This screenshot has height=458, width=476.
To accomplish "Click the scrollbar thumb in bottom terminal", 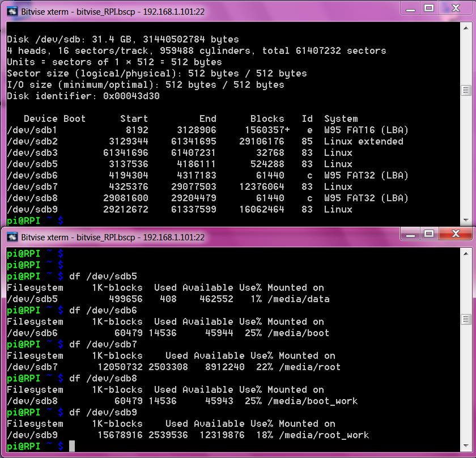I will coord(466,319).
